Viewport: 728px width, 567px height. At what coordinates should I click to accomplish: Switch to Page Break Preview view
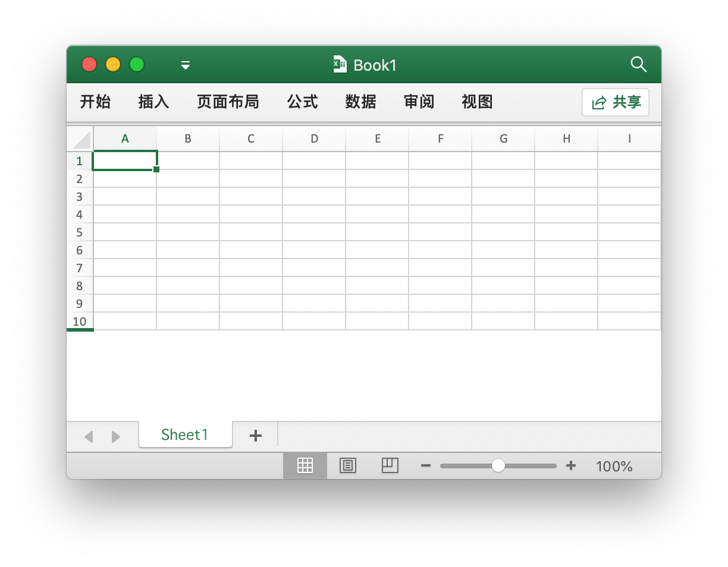[x=390, y=465]
